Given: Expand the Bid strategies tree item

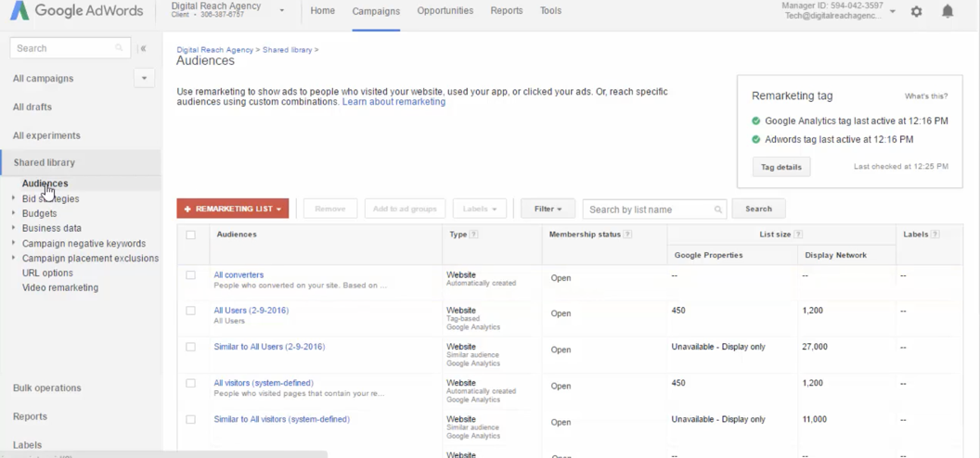Looking at the screenshot, I should click(14, 198).
